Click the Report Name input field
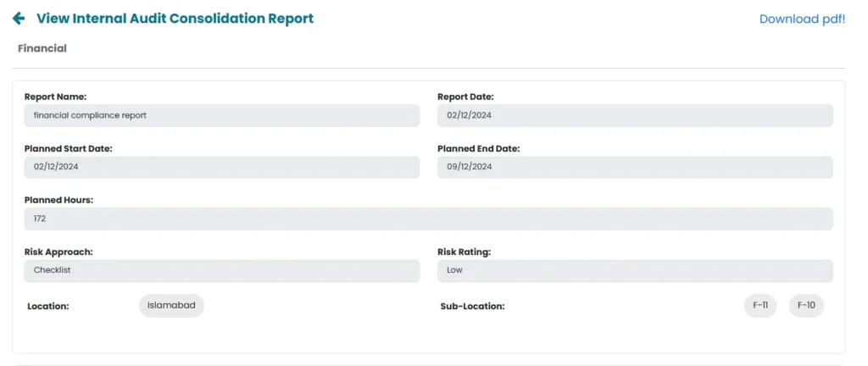The width and height of the screenshot is (868, 366). point(222,115)
